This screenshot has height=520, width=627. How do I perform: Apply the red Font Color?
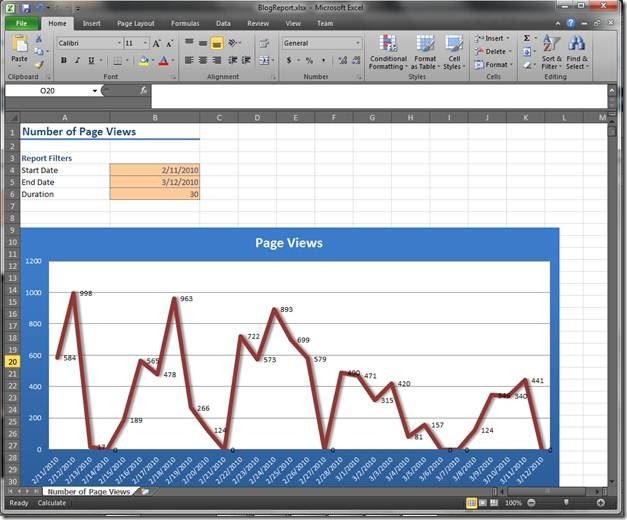point(163,61)
